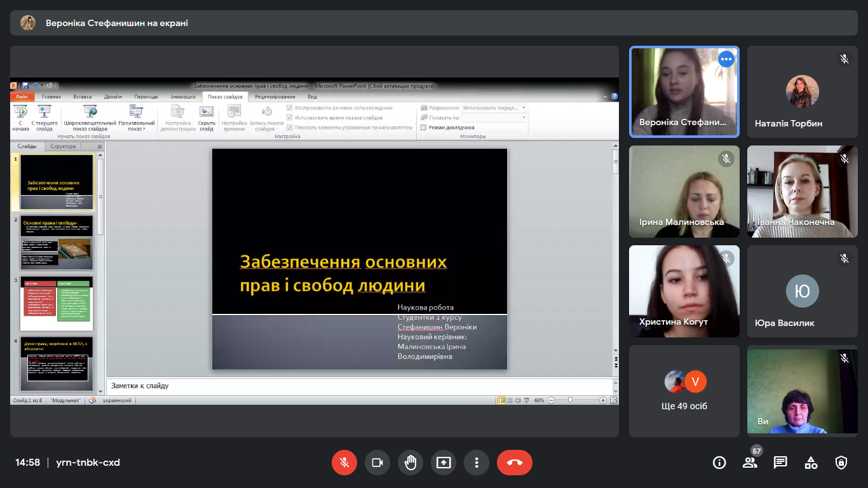Open the Рецензирование ribbon tab
Image resolution: width=868 pixels, height=488 pixels.
click(x=275, y=97)
